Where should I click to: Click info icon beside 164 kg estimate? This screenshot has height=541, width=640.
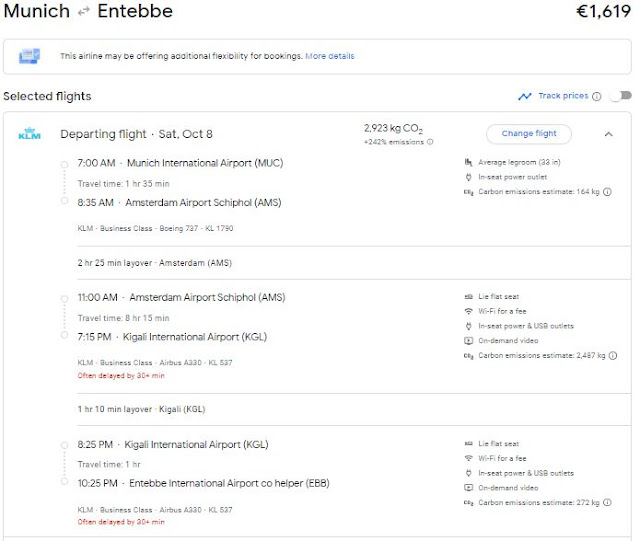(x=609, y=191)
